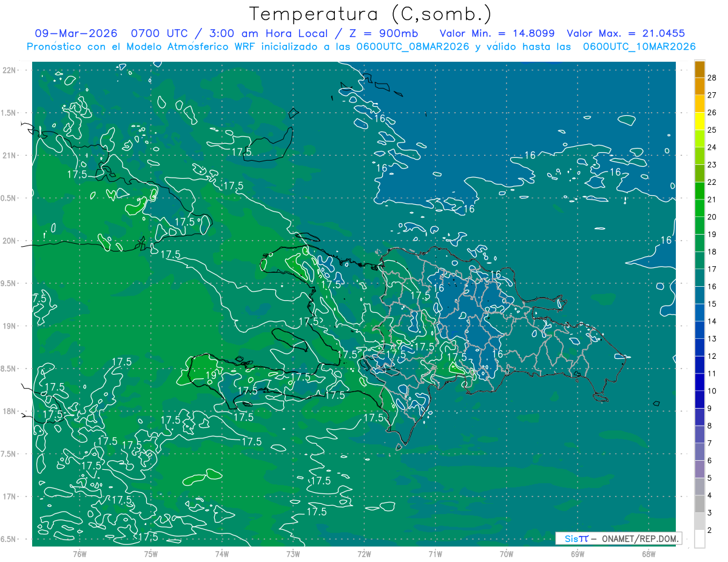Click the '75W' longitude axis label
Screen dimensions: 728x562
coord(151,554)
